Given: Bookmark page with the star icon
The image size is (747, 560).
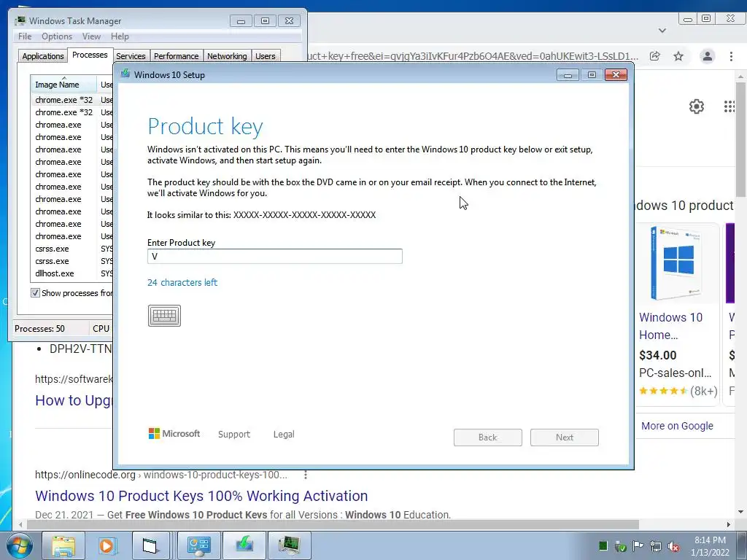Looking at the screenshot, I should pos(678,56).
